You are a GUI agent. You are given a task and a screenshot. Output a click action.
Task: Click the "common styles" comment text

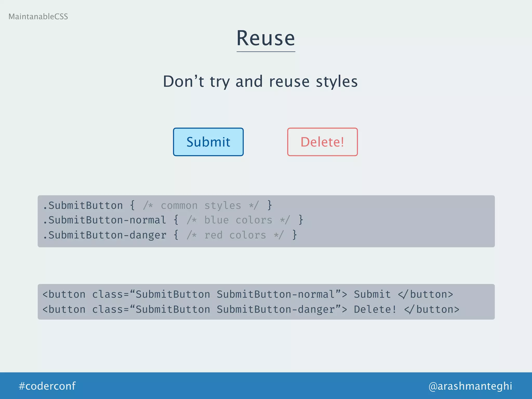coord(201,205)
